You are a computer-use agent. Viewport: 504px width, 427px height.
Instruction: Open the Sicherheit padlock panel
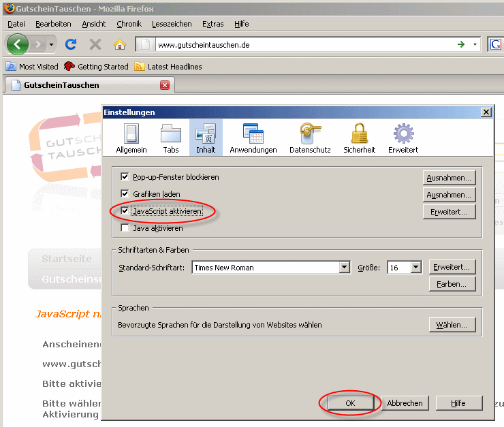(x=359, y=138)
